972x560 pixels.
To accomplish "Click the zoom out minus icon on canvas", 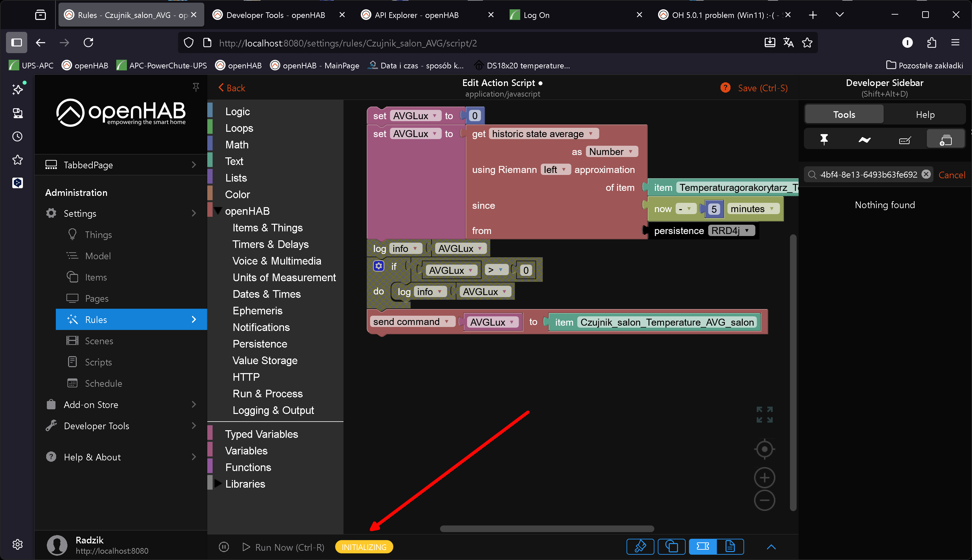I will point(764,500).
